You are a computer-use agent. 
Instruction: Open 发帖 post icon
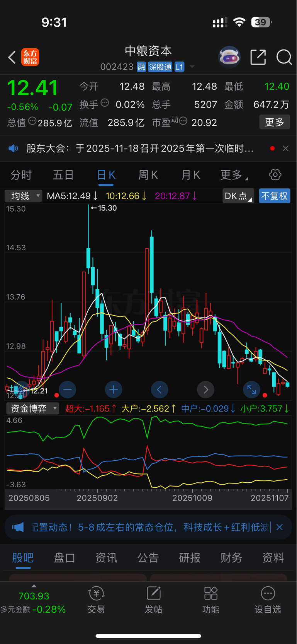(x=153, y=593)
